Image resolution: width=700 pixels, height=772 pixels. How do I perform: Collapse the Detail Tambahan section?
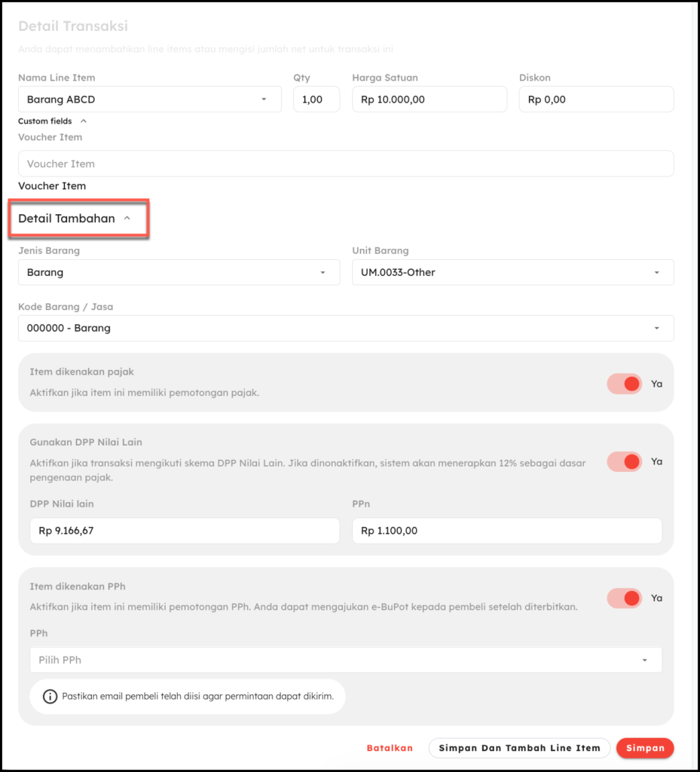point(127,219)
